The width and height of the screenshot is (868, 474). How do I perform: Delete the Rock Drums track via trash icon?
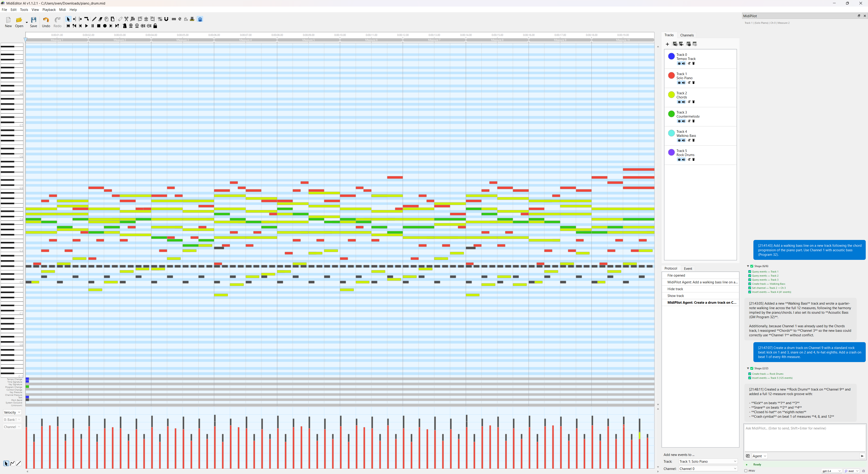(x=693, y=160)
